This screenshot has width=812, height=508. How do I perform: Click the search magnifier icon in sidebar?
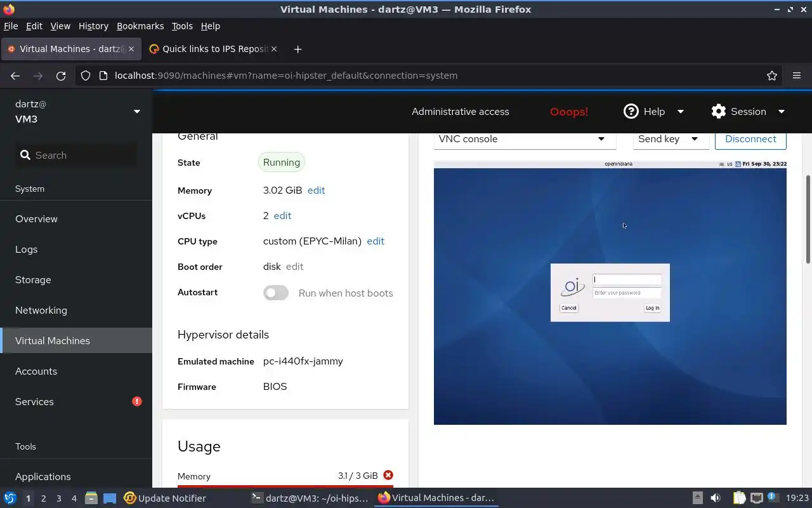[25, 155]
